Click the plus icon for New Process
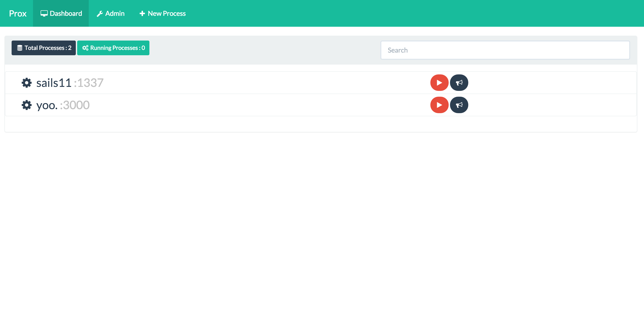 (x=142, y=14)
